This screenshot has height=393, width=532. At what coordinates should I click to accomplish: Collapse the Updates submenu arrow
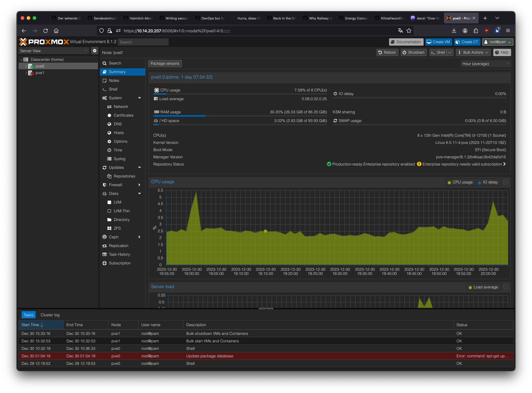pos(139,167)
